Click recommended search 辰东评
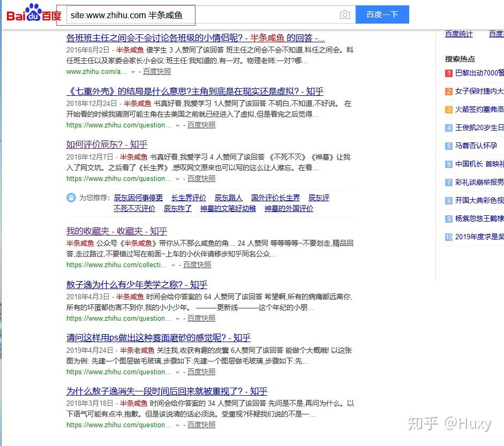 [x=319, y=198]
